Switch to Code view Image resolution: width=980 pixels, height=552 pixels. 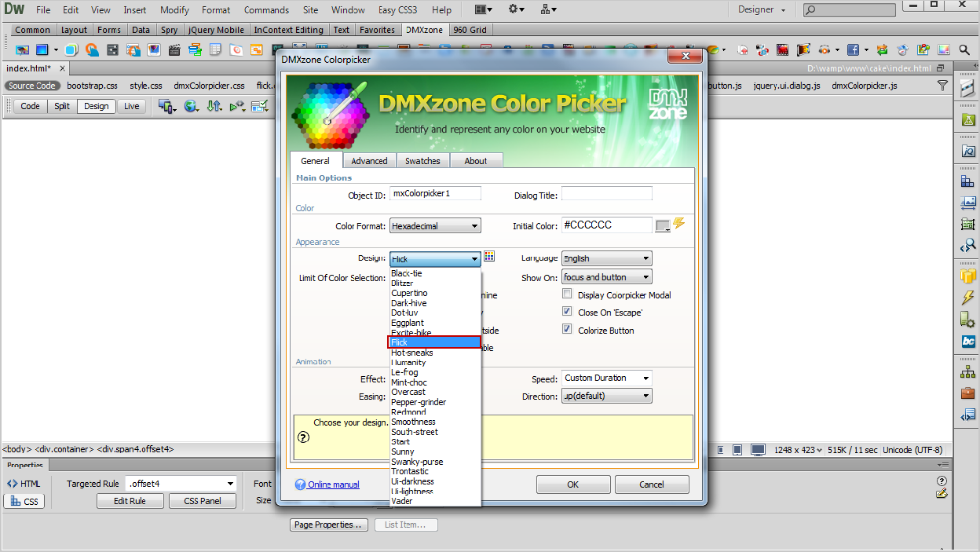click(x=31, y=106)
